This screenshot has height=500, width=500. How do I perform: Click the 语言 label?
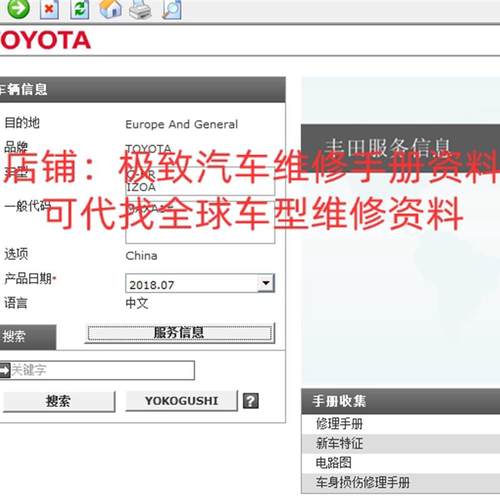pos(16,303)
